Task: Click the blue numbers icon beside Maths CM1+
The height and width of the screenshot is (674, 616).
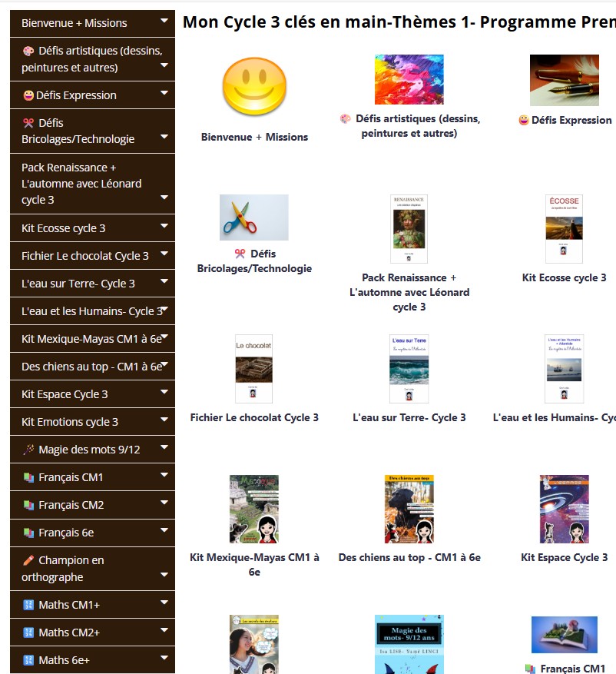Action: click(x=28, y=606)
